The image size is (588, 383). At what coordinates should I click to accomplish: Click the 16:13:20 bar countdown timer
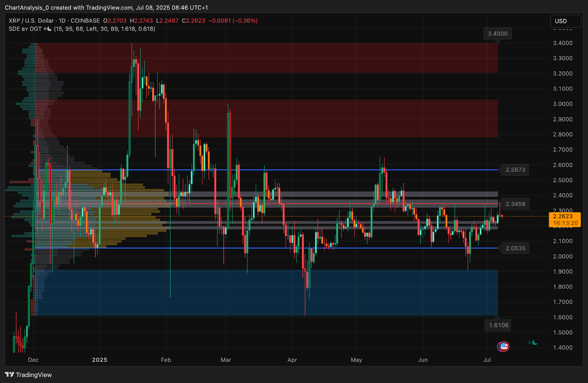[565, 223]
